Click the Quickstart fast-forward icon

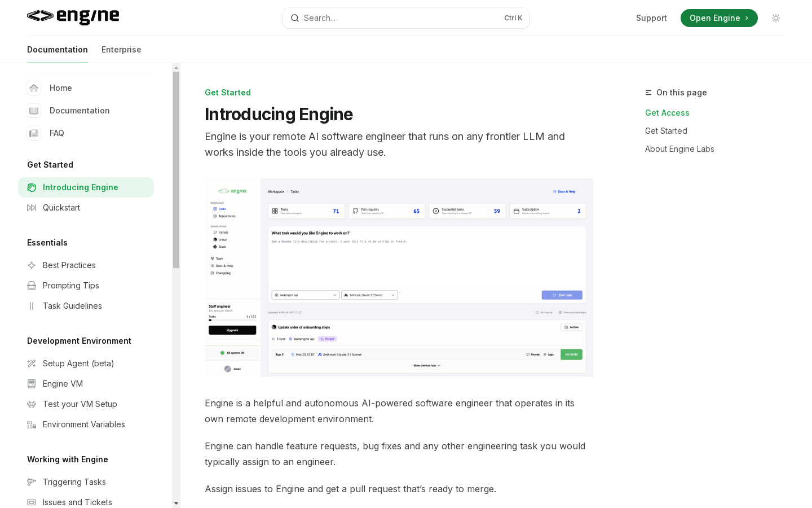click(x=32, y=208)
